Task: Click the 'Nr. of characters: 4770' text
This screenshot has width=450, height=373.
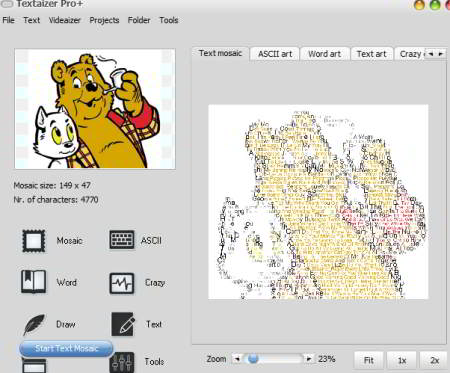Action: pos(56,200)
